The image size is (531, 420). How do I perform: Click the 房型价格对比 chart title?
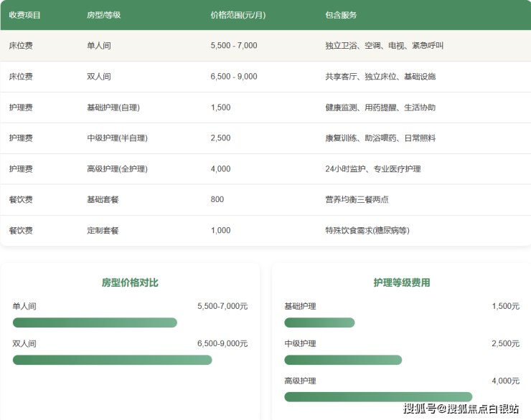coord(130,283)
